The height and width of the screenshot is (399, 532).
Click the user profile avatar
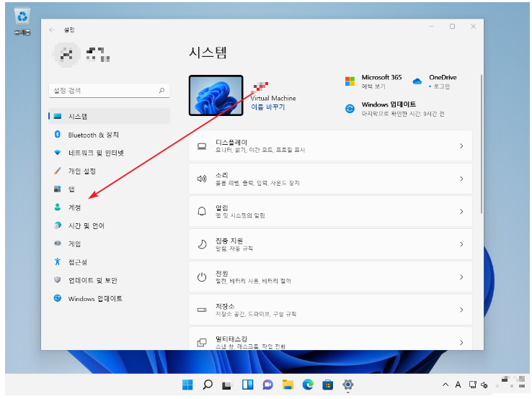tap(66, 55)
